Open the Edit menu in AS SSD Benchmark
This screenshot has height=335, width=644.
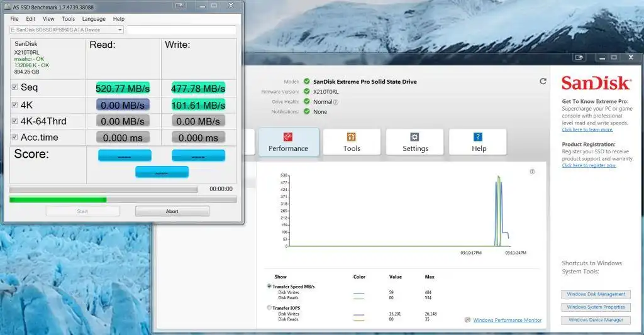(x=31, y=19)
